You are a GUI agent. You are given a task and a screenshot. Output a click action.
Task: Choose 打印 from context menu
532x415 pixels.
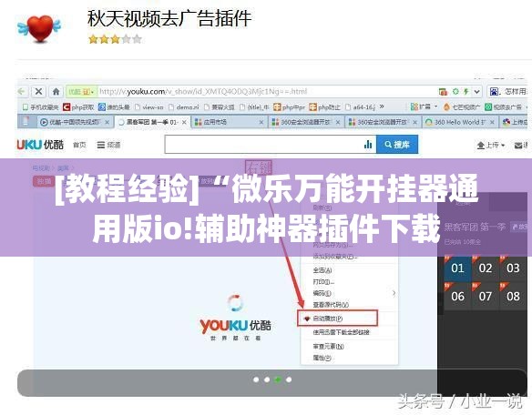(x=323, y=282)
